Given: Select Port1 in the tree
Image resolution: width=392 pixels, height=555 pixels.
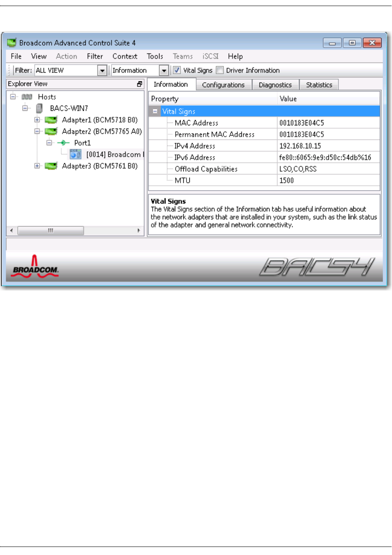Looking at the screenshot, I should click(x=83, y=143).
